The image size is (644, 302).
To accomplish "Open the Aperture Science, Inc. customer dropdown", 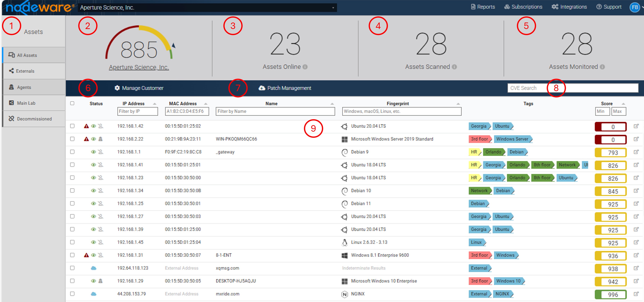I will [x=207, y=8].
